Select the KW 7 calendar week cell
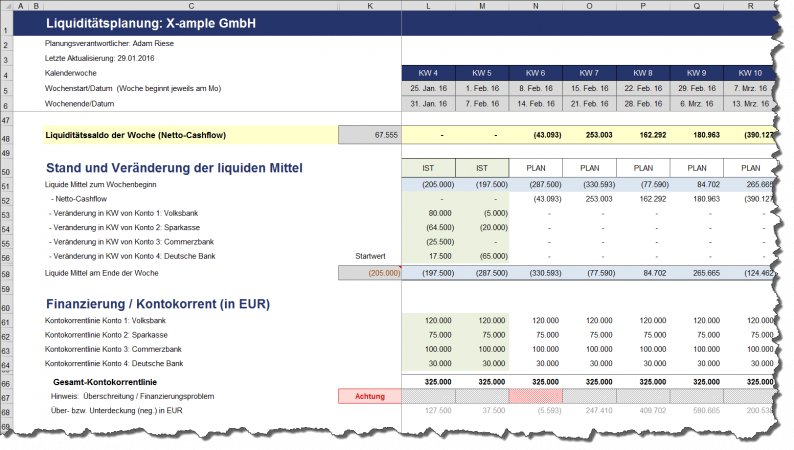794x450 pixels. tap(590, 74)
